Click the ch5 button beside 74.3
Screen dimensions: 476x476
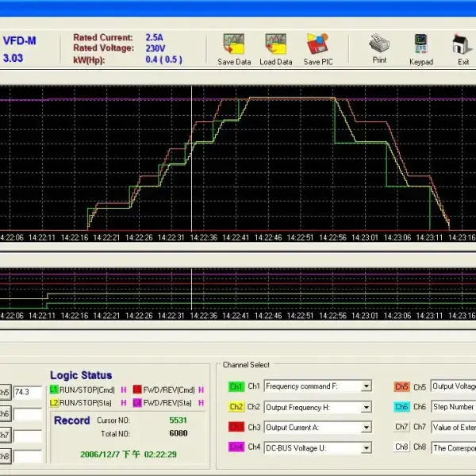(x=6, y=392)
